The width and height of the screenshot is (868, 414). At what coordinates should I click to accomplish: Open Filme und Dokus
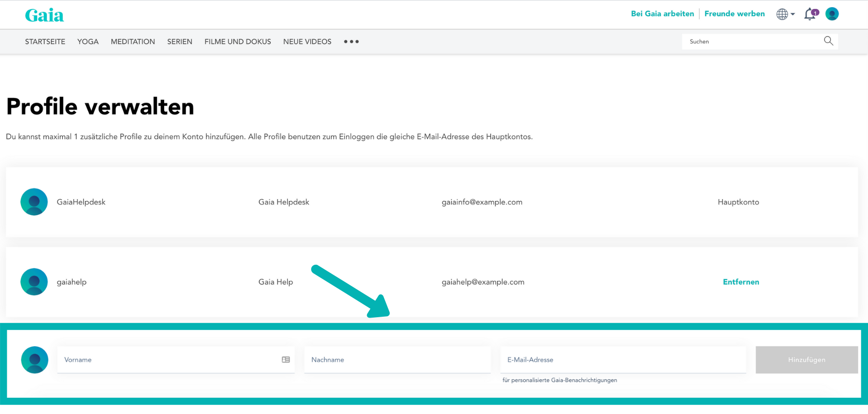238,42
